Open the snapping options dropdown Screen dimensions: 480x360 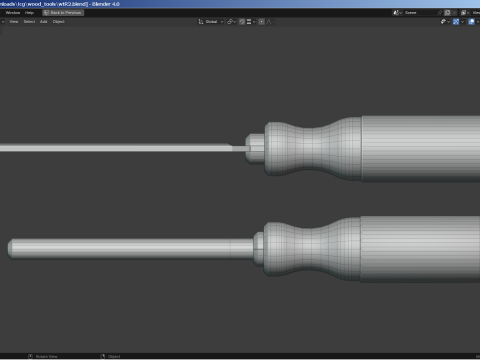pyautogui.click(x=251, y=22)
